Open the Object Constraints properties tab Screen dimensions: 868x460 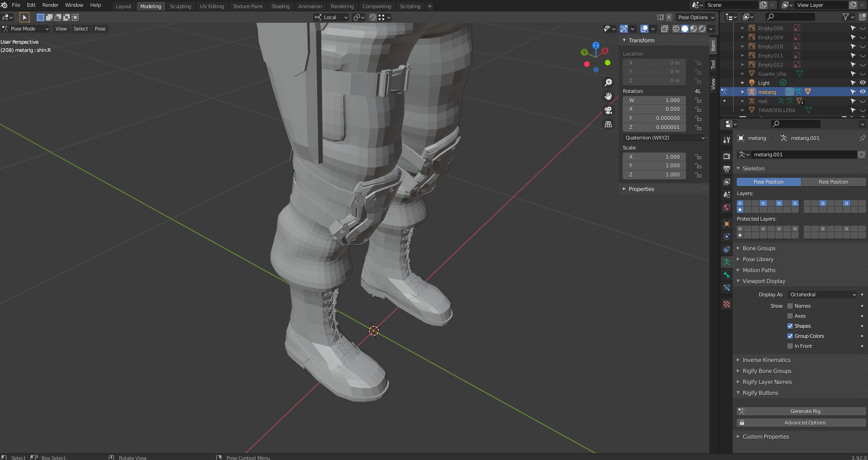pos(727,249)
